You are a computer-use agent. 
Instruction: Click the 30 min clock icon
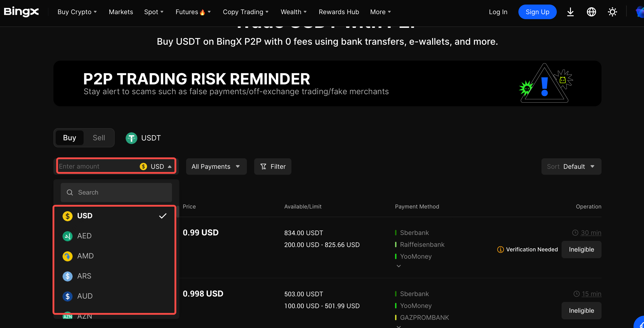coord(575,233)
